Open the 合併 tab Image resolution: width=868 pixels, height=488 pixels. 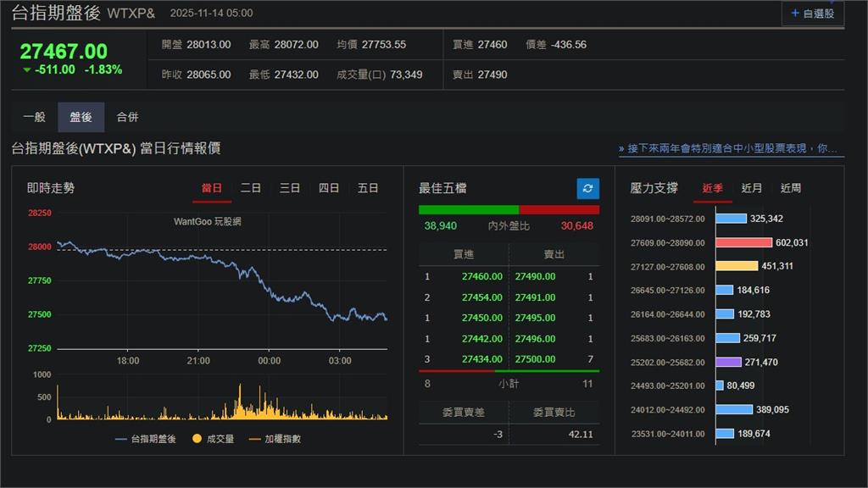click(129, 116)
